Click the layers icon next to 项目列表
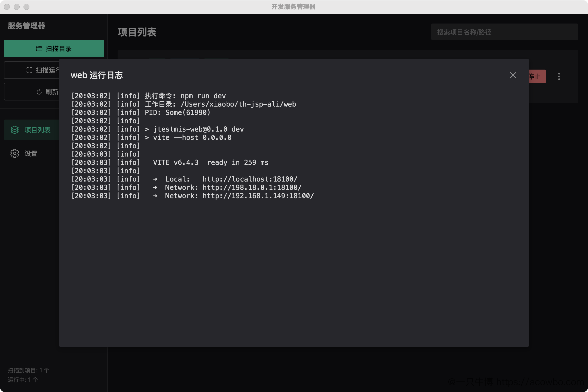 tap(15, 130)
